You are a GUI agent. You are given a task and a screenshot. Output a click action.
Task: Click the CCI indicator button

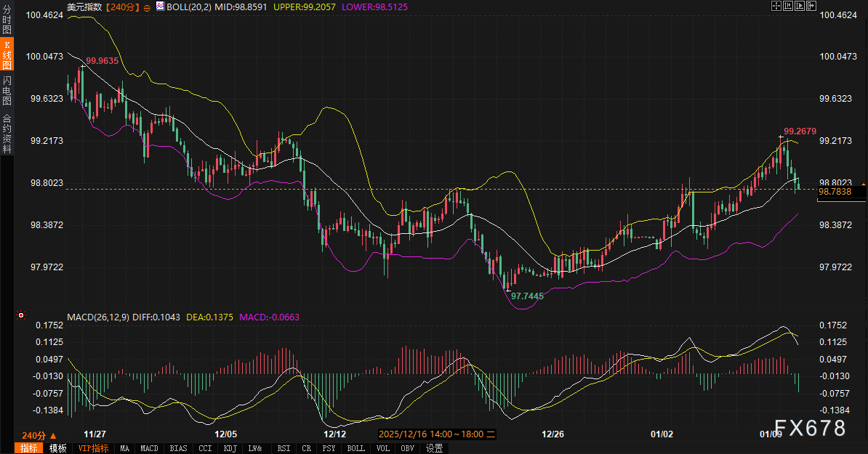click(205, 448)
